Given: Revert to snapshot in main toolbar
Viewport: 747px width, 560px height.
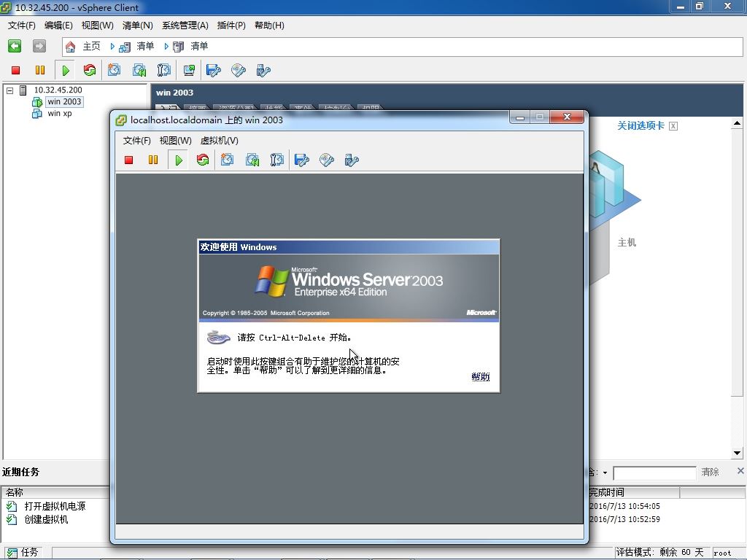Looking at the screenshot, I should 139,71.
